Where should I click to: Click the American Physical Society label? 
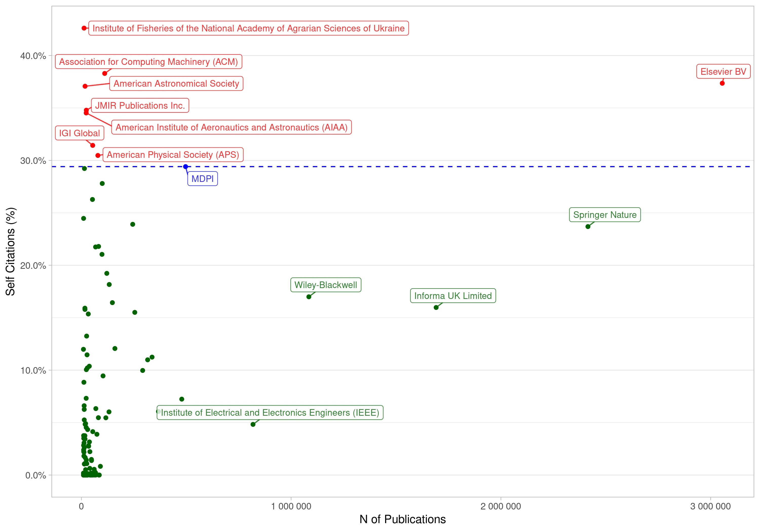[174, 155]
